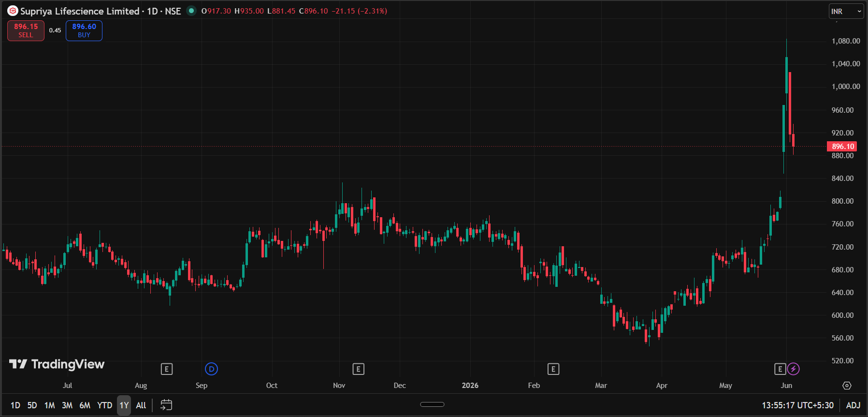Open the earnings marker near June

pyautogui.click(x=780, y=369)
